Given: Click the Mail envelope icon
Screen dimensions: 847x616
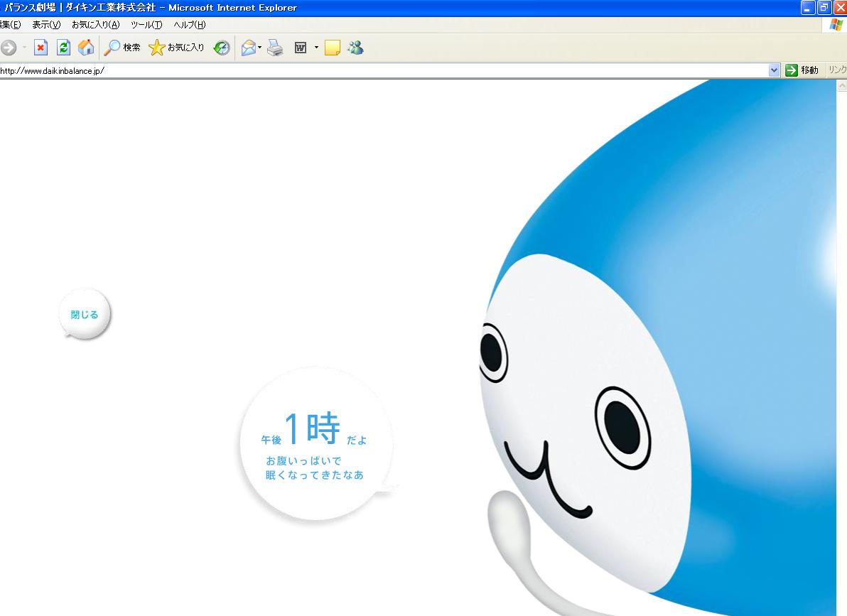Looking at the screenshot, I should click(x=249, y=48).
